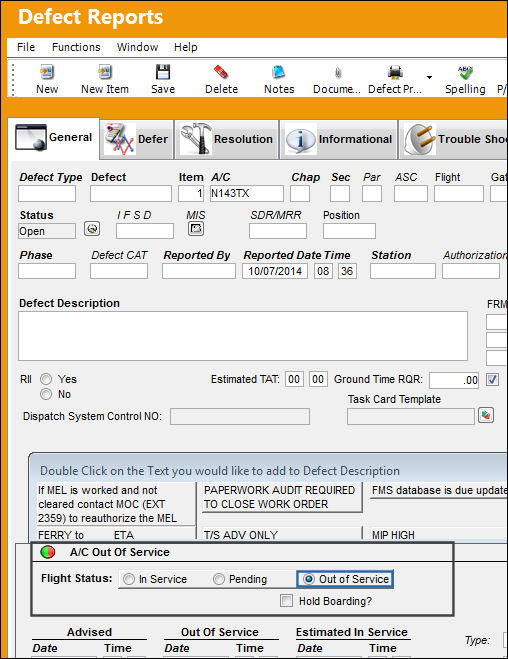
Task: Click the I F S D field
Action: pyautogui.click(x=145, y=231)
